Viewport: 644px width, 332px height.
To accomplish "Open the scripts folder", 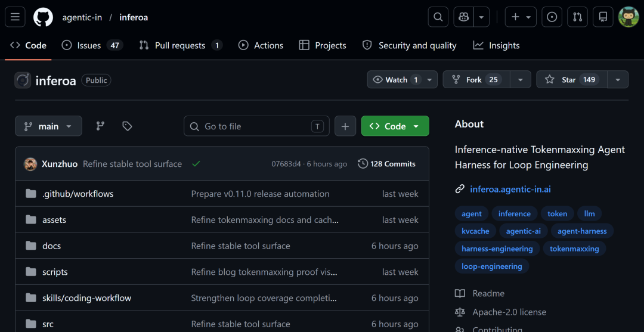I will (55, 272).
